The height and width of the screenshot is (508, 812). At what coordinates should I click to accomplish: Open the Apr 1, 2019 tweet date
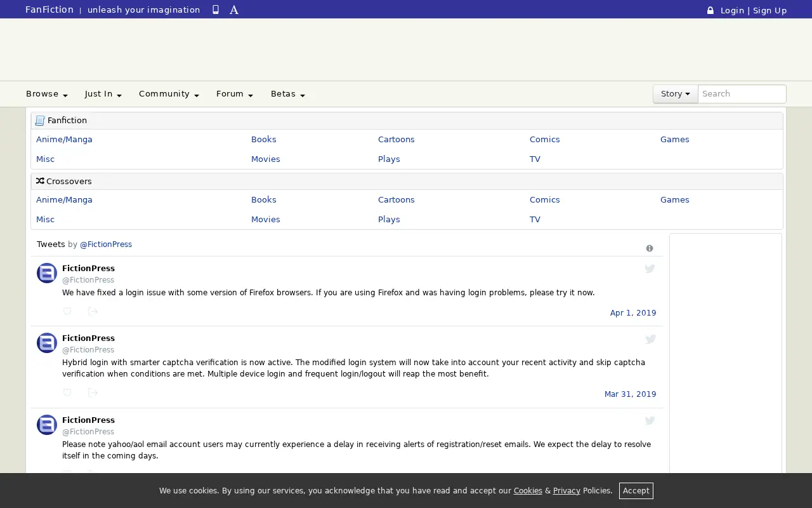point(633,313)
